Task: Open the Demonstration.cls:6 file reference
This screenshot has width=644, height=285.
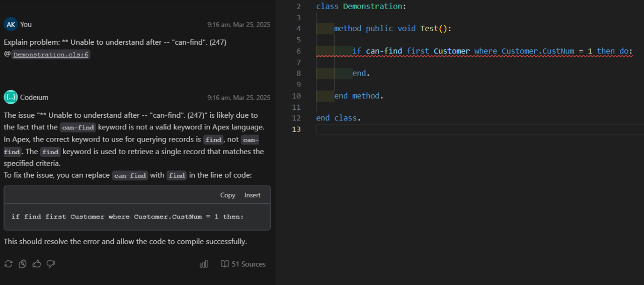Action: point(51,54)
